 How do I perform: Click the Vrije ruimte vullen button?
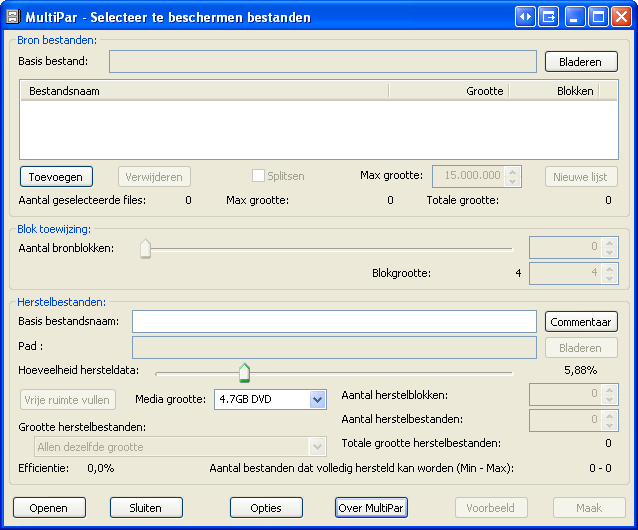(x=68, y=400)
